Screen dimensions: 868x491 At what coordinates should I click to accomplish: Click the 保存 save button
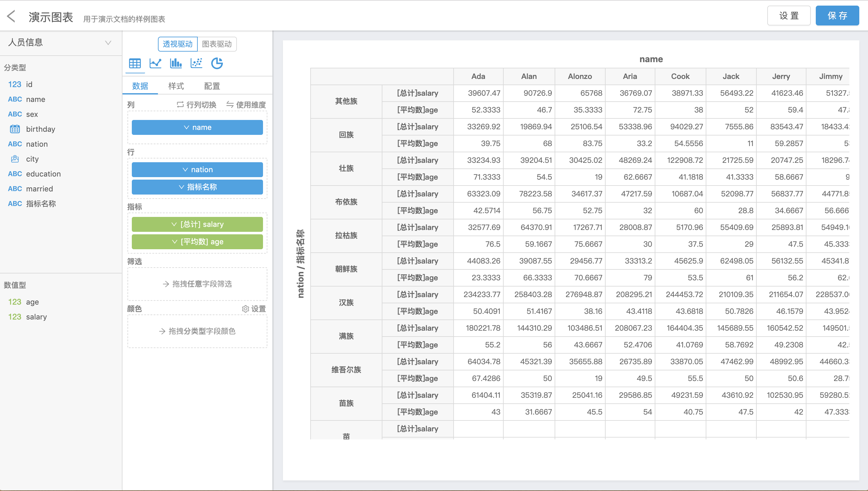[x=837, y=16]
